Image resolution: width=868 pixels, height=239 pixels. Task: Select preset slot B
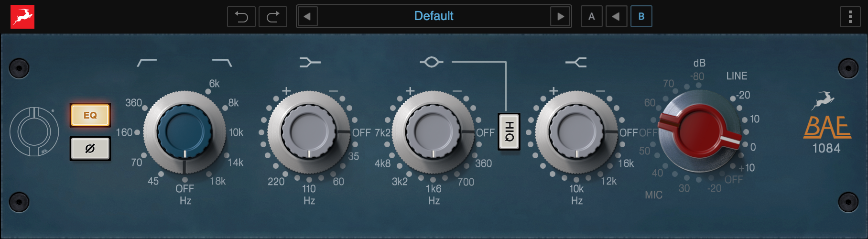(x=641, y=17)
